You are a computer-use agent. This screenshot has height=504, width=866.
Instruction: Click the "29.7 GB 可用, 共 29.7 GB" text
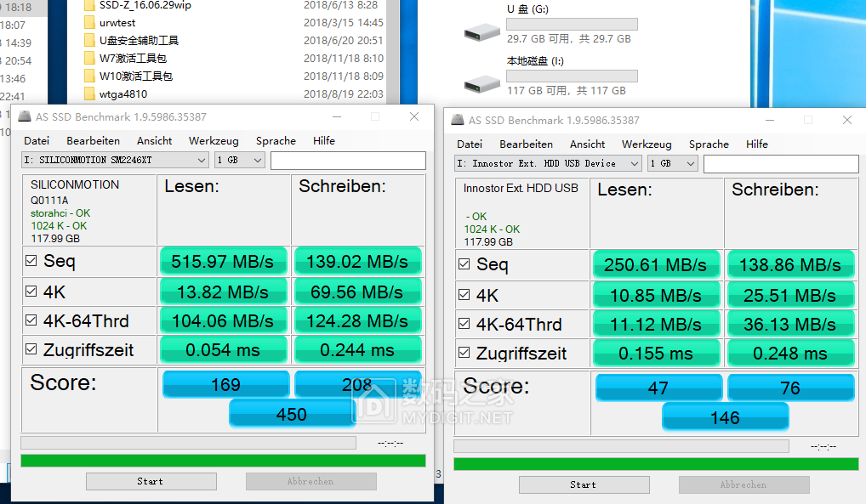click(569, 38)
